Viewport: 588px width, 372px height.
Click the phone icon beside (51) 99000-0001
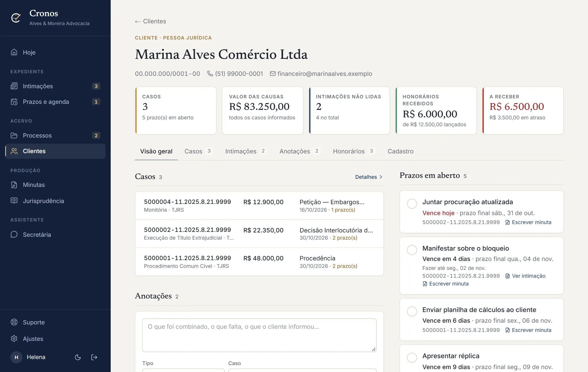point(210,74)
